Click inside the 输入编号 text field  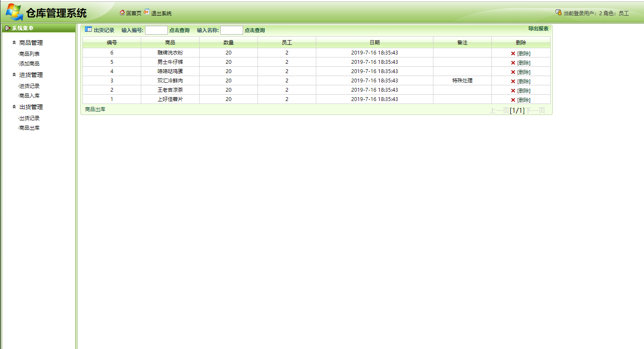[156, 30]
